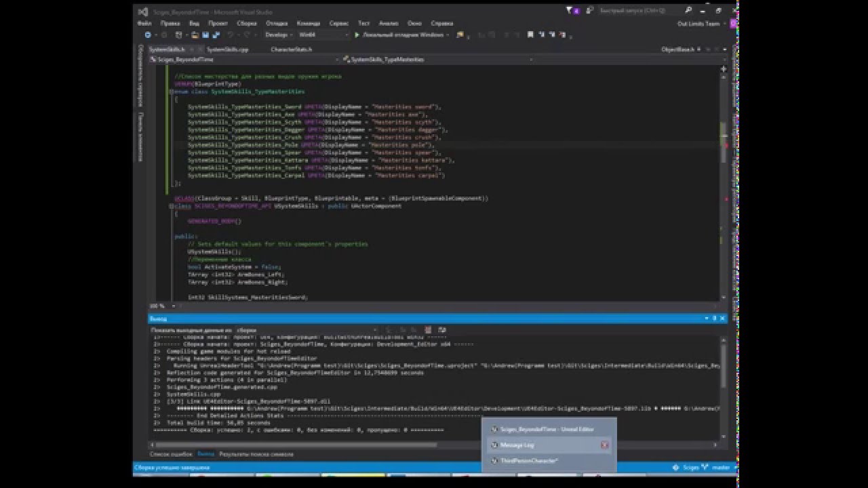The width and height of the screenshot is (868, 488).
Task: Click the open file folder icon
Action: [195, 35]
